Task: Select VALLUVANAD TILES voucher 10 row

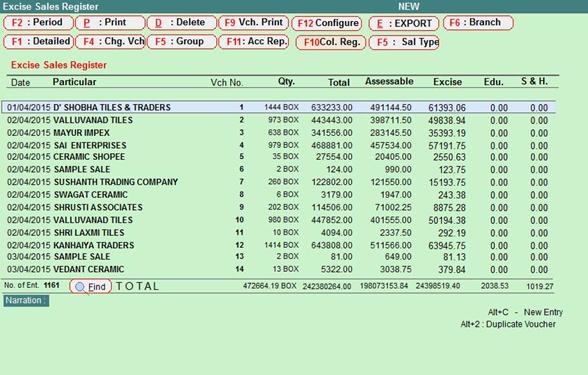Action: click(279, 220)
